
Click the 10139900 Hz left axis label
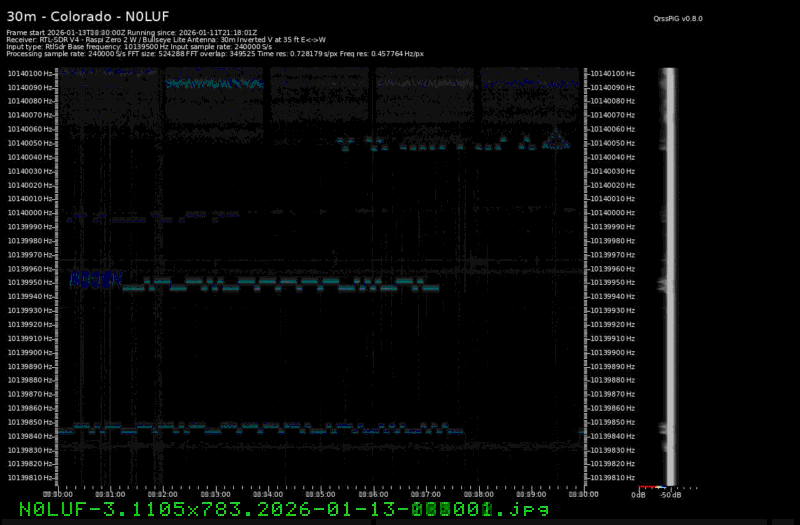(x=31, y=352)
